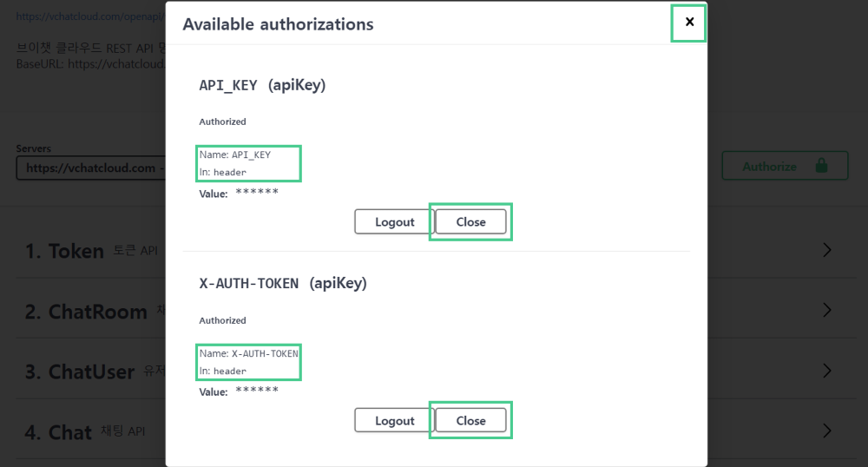
Task: Select the 2. ChatRoom section heading
Action: (86, 312)
